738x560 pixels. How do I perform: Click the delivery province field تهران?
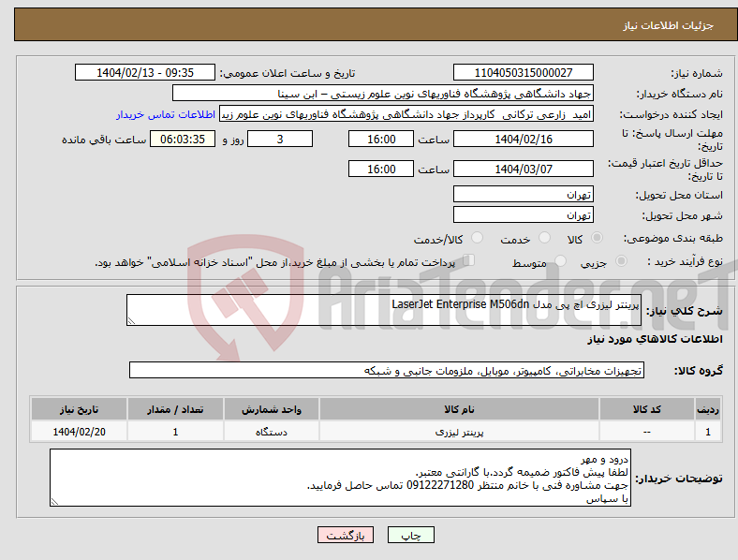point(523,194)
